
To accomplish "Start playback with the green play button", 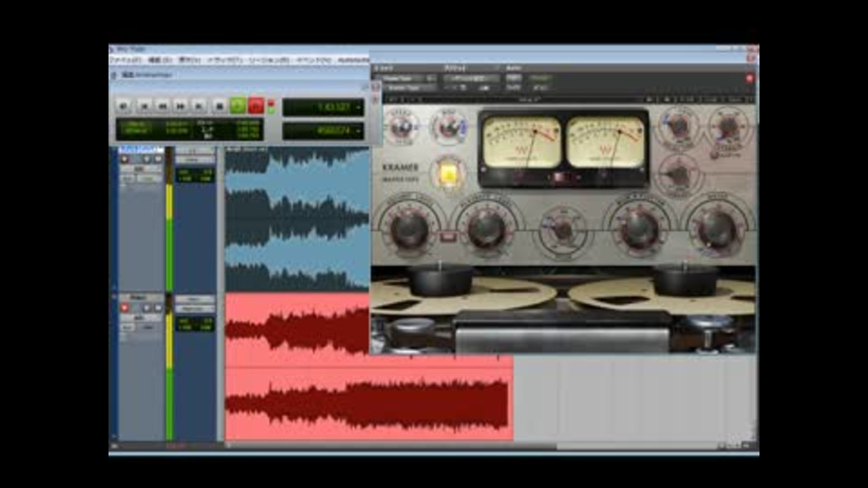I will 238,105.
